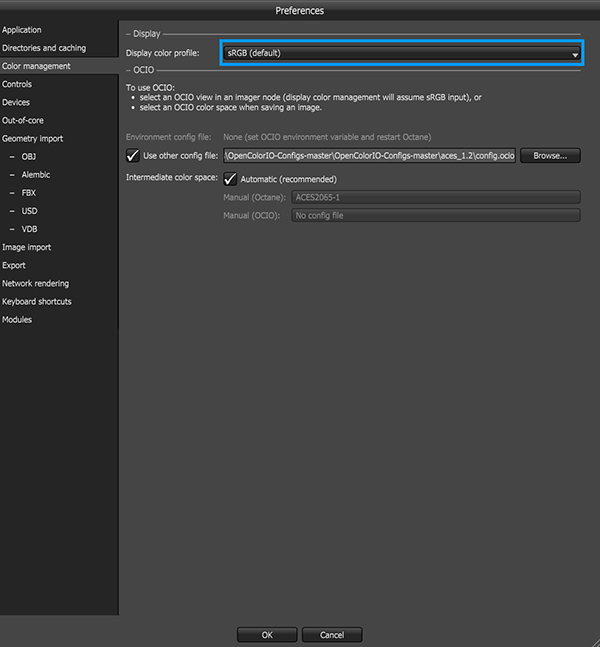
Task: Browse for an OCIO config file
Action: [550, 156]
